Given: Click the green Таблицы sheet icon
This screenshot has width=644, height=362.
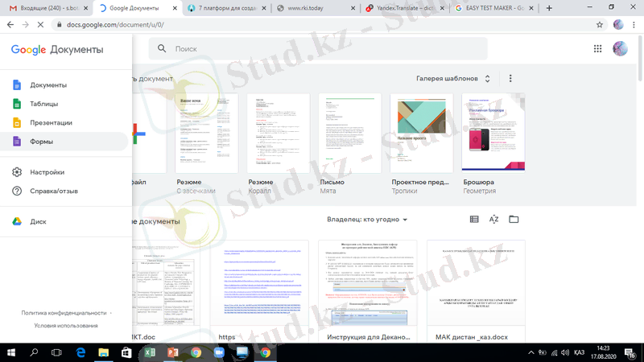Looking at the screenshot, I should click(17, 104).
